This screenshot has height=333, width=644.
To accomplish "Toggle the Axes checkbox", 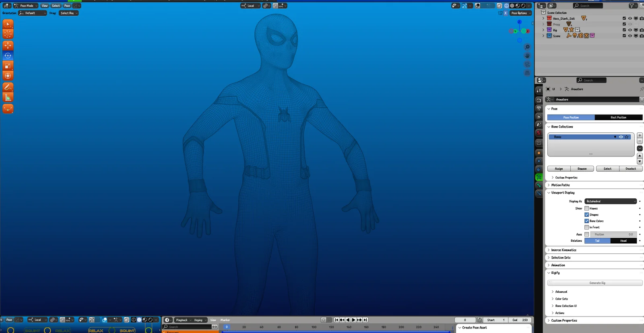I will [586, 234].
